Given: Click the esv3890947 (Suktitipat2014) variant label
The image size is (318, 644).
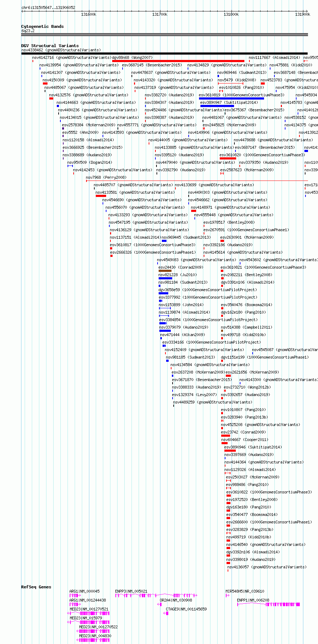Looking at the screenshot, I should pyautogui.click(x=229, y=102).
